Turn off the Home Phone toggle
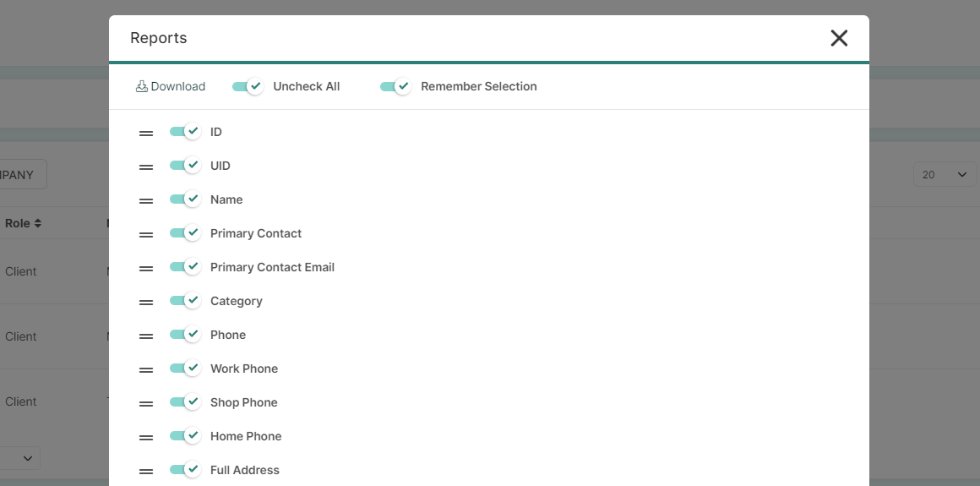 186,435
